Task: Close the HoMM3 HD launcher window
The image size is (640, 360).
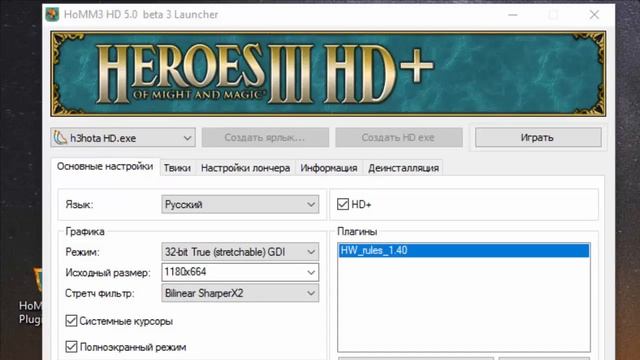Action: click(594, 15)
